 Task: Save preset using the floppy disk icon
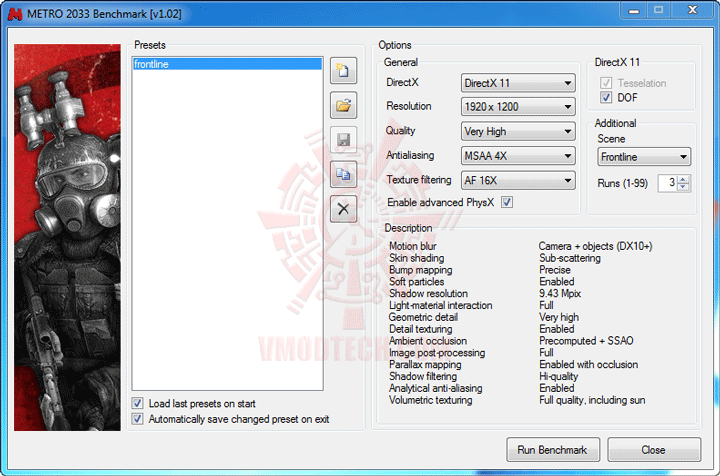(343, 140)
